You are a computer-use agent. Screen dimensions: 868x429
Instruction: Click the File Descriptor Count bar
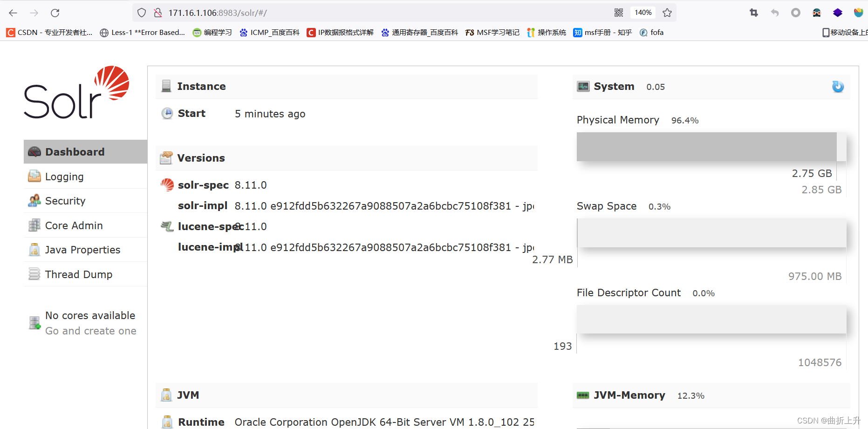711,320
